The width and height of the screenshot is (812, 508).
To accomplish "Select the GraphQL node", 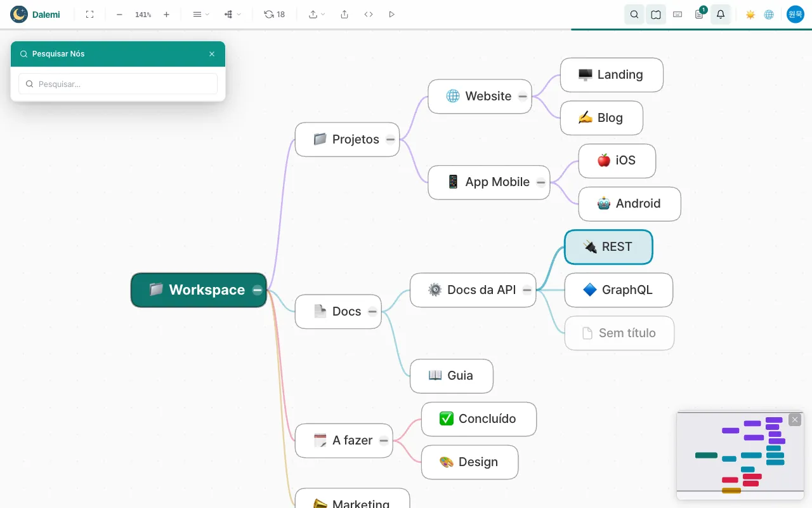I will pos(619,290).
